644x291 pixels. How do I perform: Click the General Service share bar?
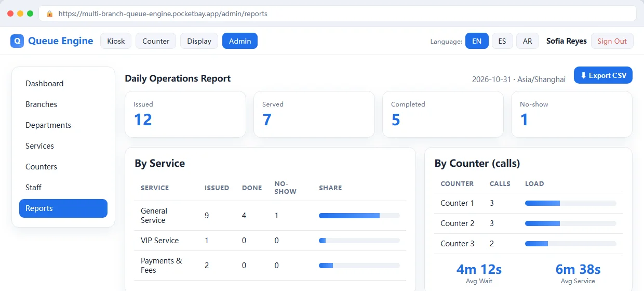(x=359, y=216)
